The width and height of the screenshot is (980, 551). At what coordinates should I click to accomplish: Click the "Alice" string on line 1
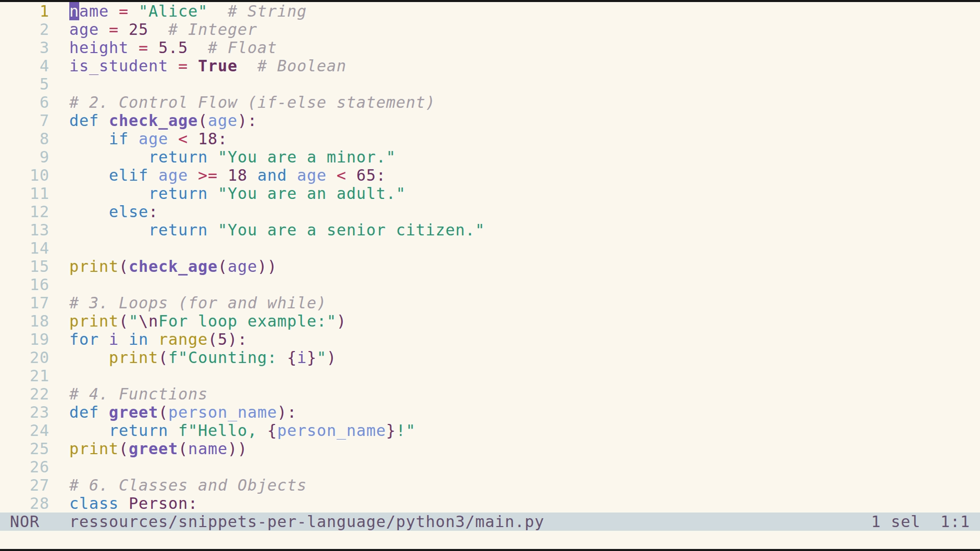tap(173, 11)
